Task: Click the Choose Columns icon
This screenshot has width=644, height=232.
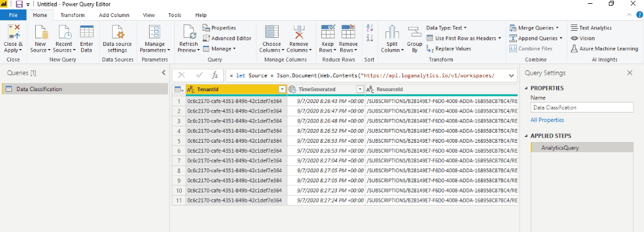Action: coord(272,32)
